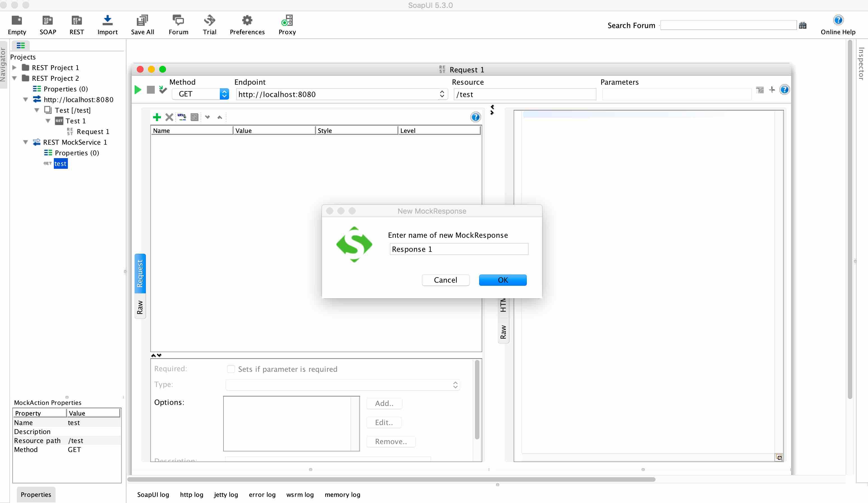Click the Search Forum magnifier icon
The image size is (868, 503).
tap(803, 25)
